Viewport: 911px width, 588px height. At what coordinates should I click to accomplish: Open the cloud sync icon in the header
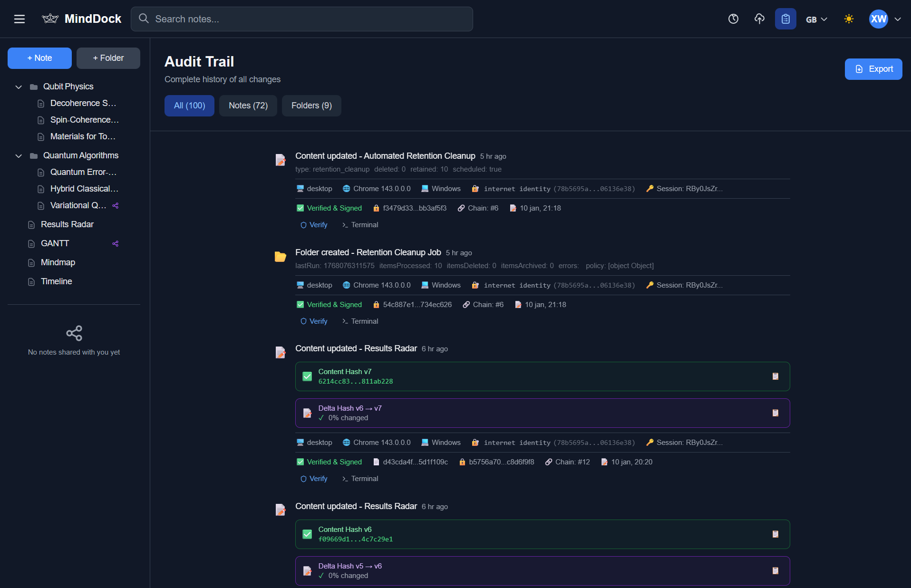click(759, 19)
